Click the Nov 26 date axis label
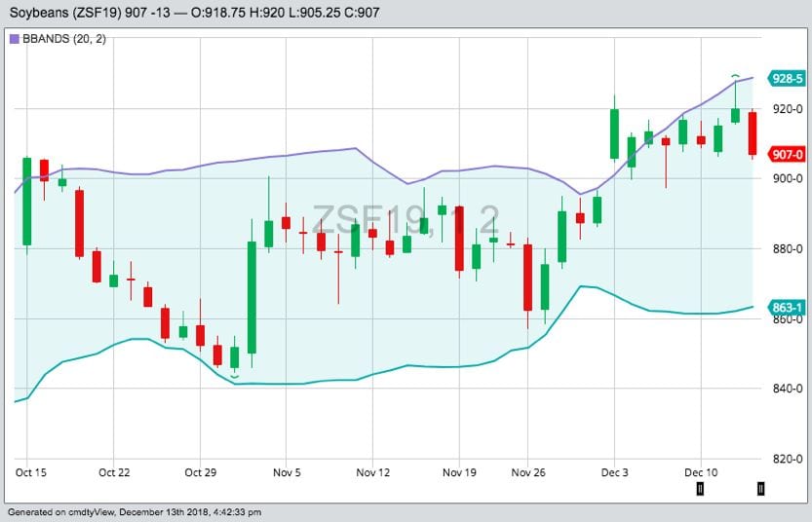This screenshot has width=812, height=522. [526, 472]
